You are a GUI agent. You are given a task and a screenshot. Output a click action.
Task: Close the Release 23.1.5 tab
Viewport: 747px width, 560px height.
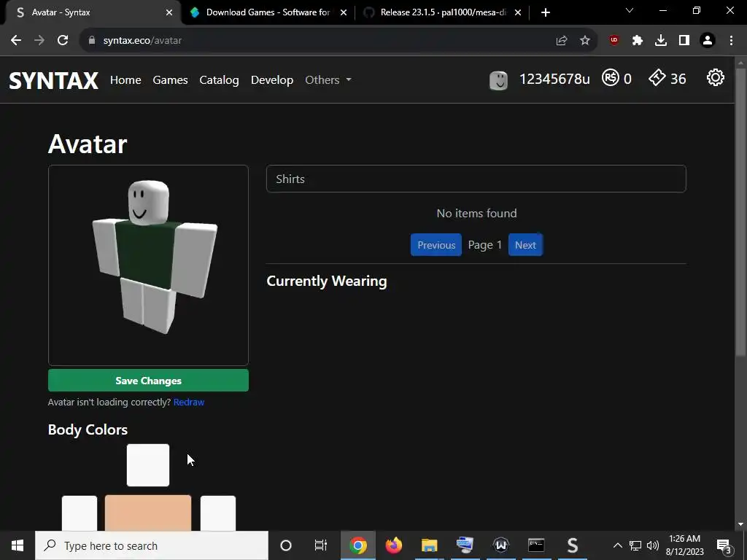(x=518, y=12)
